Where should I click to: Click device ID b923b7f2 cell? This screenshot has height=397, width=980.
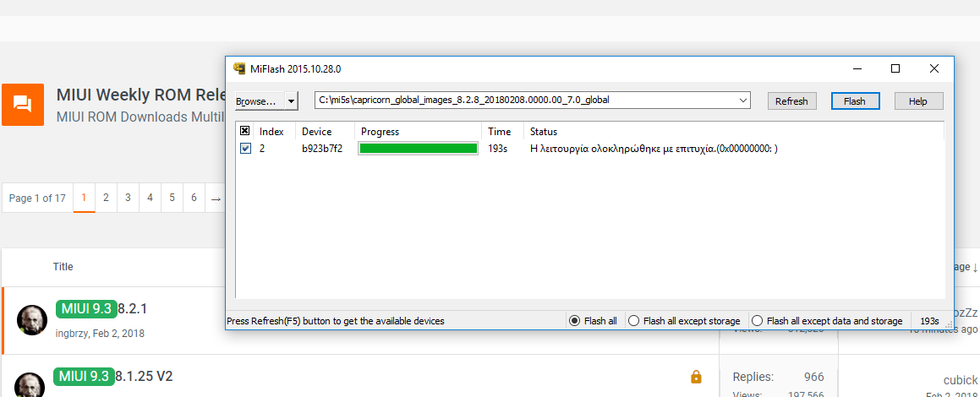(322, 148)
